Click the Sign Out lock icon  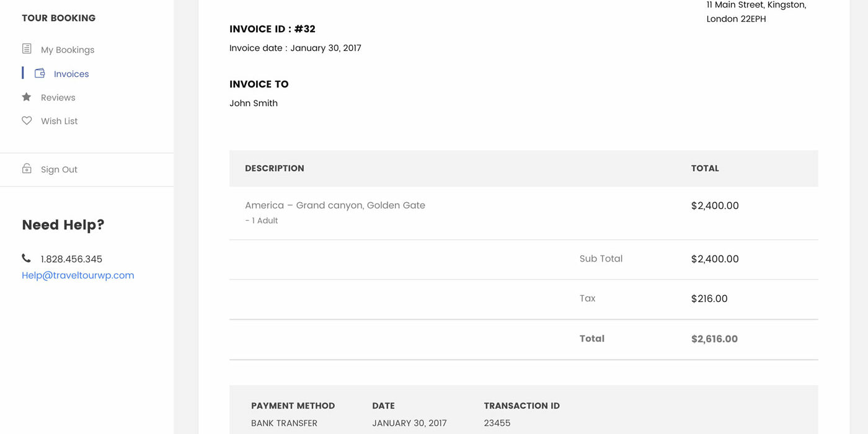[27, 169]
